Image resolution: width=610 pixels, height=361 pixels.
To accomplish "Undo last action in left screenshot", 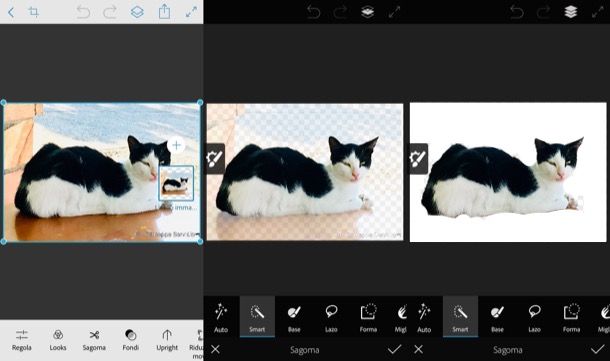I will pos(83,12).
